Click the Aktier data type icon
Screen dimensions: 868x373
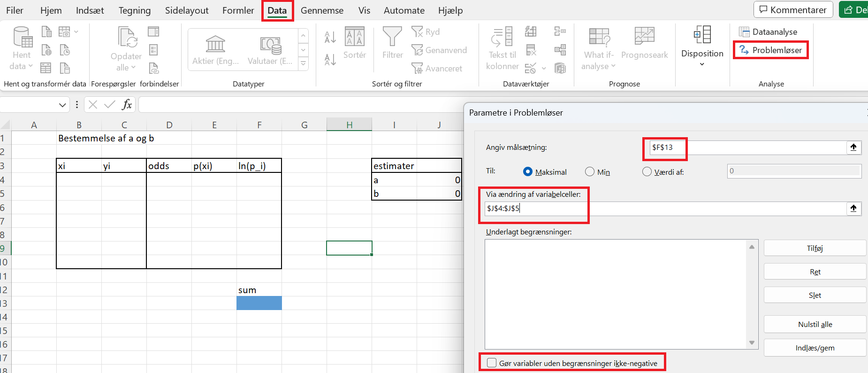215,45
